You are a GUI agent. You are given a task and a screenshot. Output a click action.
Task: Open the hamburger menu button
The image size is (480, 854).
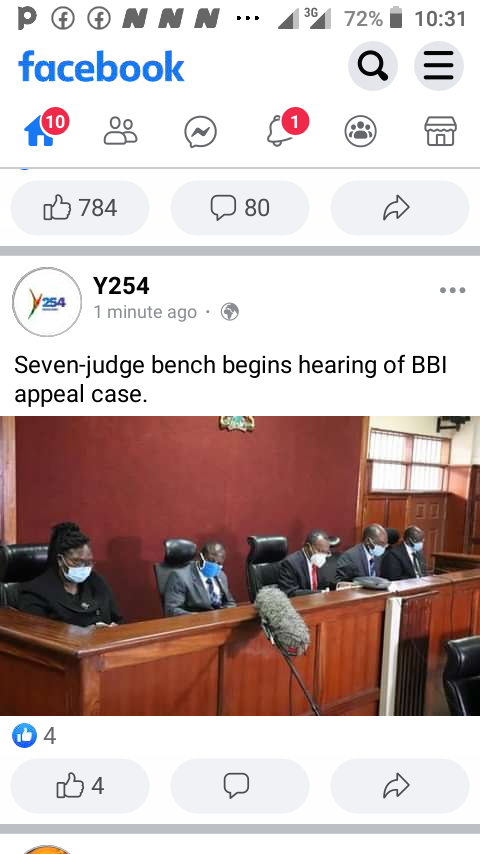[x=439, y=66]
